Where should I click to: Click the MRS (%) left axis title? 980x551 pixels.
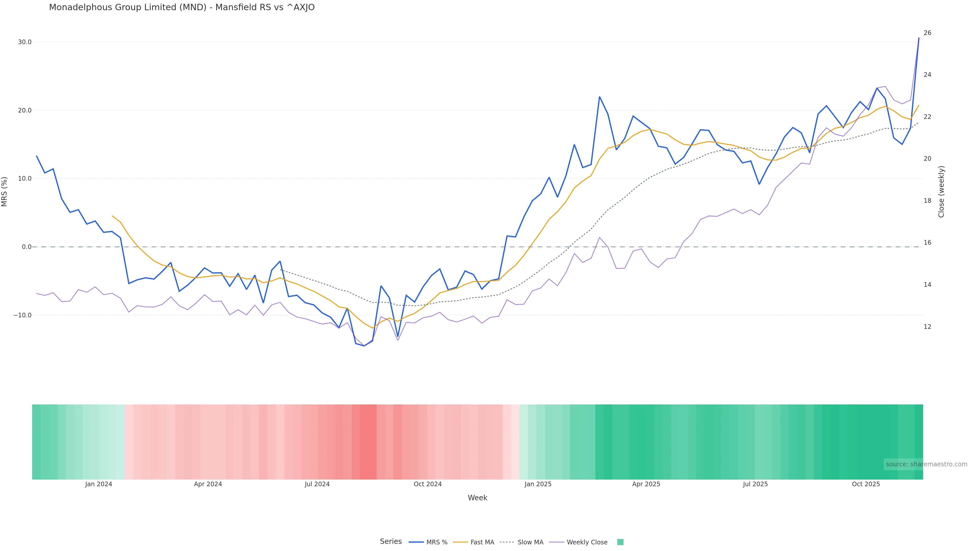point(5,192)
